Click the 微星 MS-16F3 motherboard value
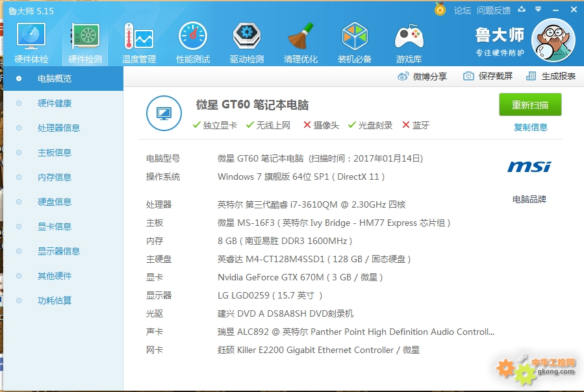Image resolution: width=584 pixels, height=392 pixels. pyautogui.click(x=334, y=223)
